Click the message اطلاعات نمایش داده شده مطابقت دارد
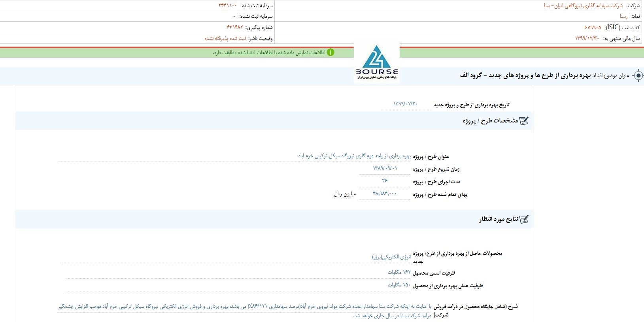 click(269, 53)
